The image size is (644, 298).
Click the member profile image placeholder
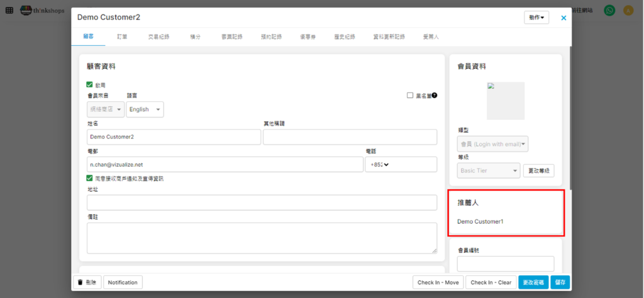(x=505, y=101)
